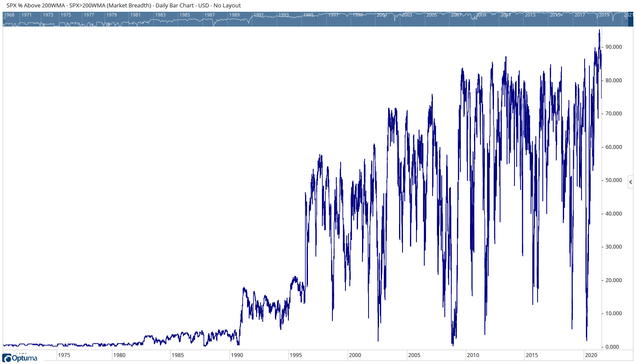Go to 1987 in the overview strip

[210, 15]
